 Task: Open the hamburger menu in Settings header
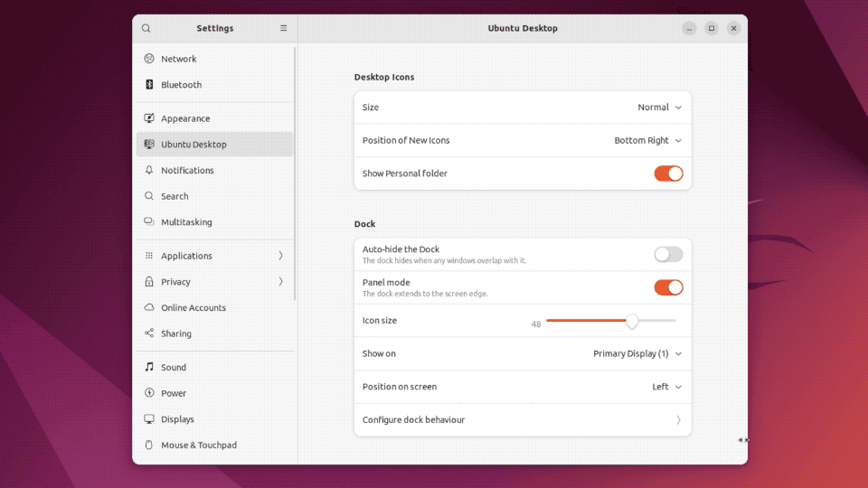tap(283, 28)
